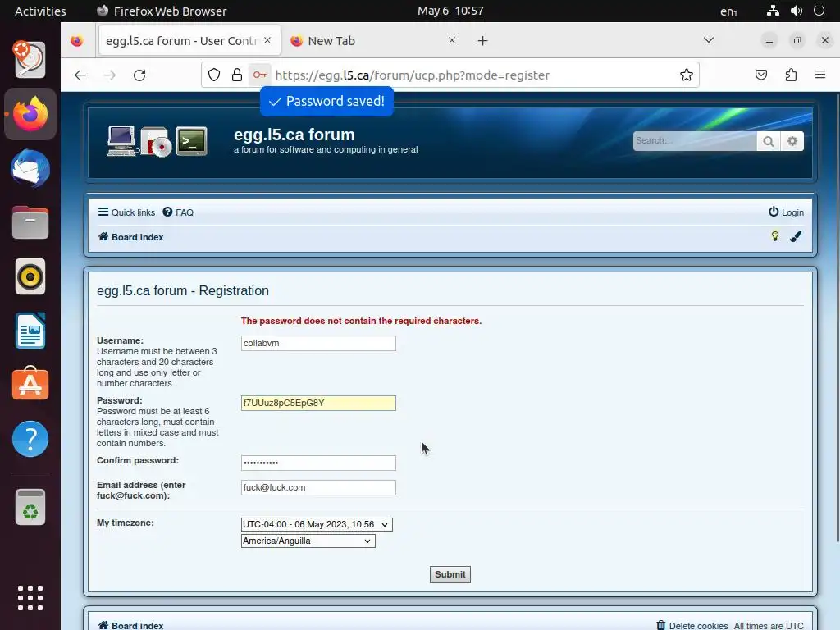Open the Firefox Web Browser app menu
Image resolution: width=840 pixels, height=630 pixels.
162,11
